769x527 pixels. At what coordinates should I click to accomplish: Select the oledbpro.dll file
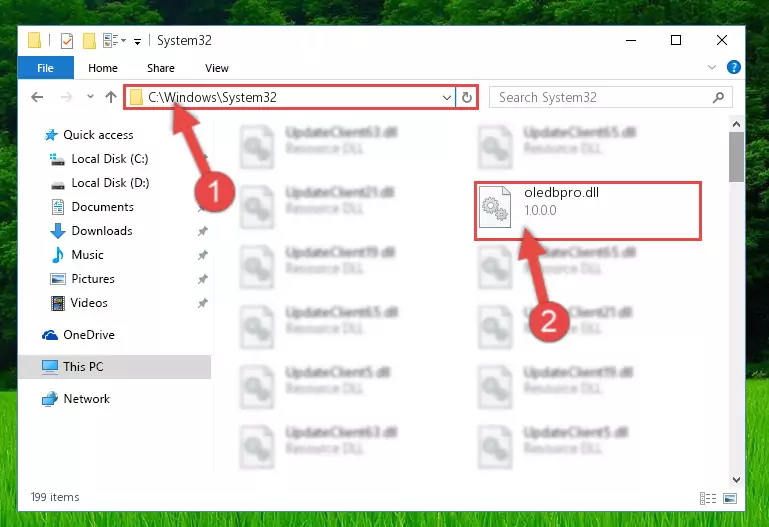pos(588,211)
